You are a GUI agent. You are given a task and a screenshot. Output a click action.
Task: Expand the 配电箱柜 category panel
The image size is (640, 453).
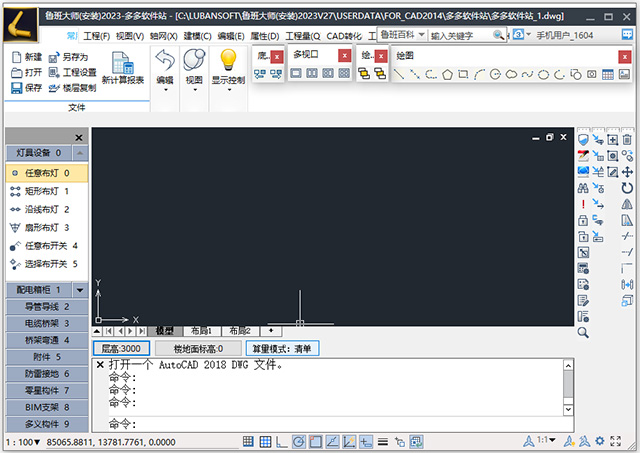pyautogui.click(x=47, y=290)
